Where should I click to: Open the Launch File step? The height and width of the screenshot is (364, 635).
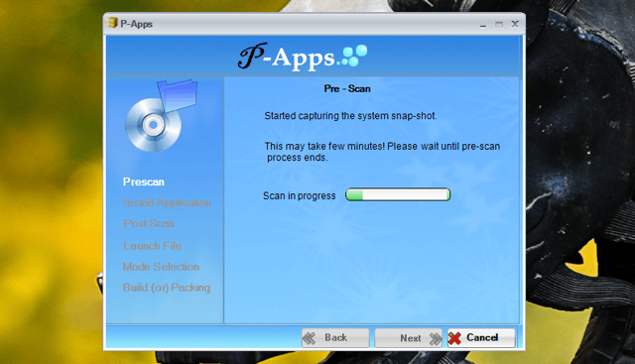[x=152, y=246]
